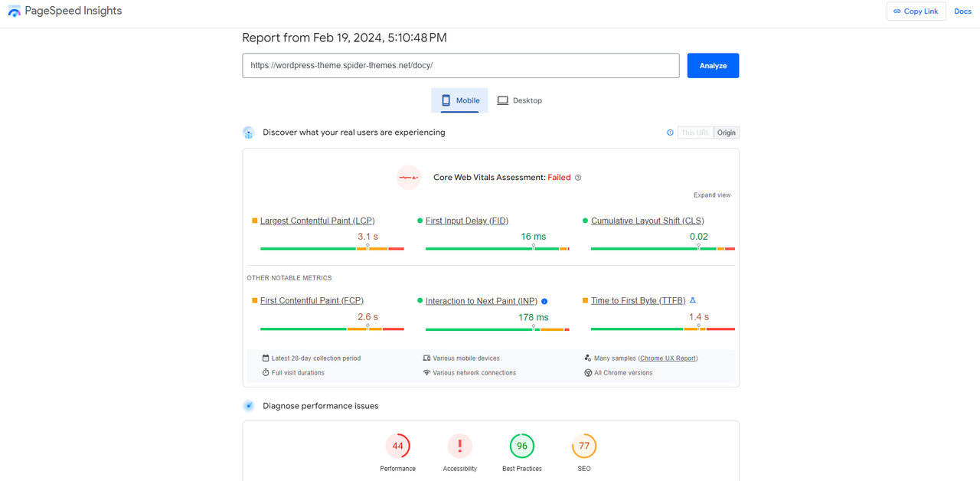
Task: Expand view of Core Web Vitals
Action: point(712,195)
